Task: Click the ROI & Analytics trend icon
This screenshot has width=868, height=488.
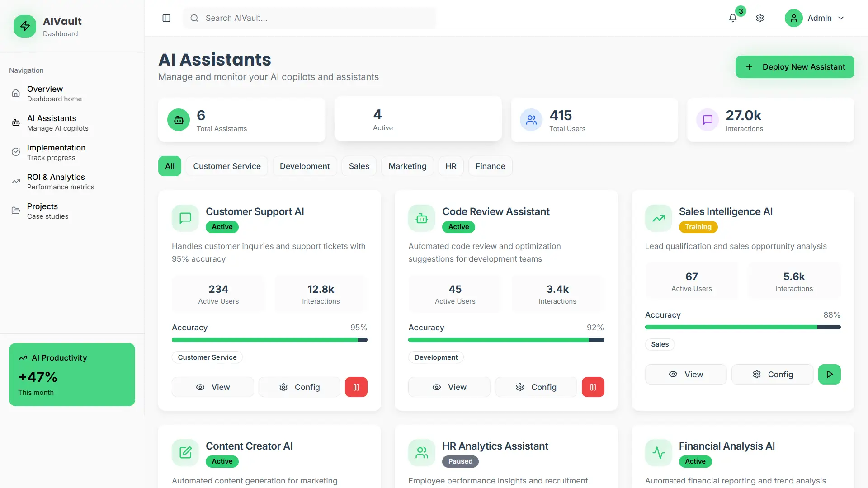Action: (16, 181)
